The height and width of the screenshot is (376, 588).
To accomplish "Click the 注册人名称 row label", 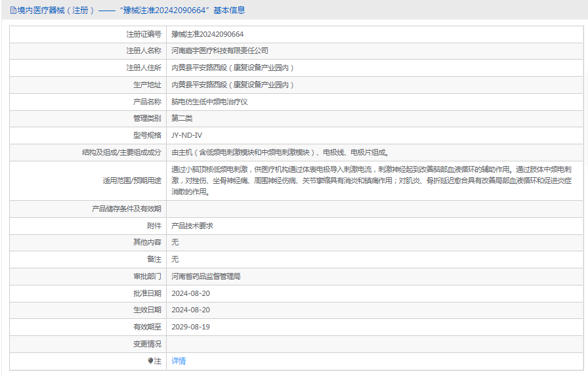I will point(144,51).
